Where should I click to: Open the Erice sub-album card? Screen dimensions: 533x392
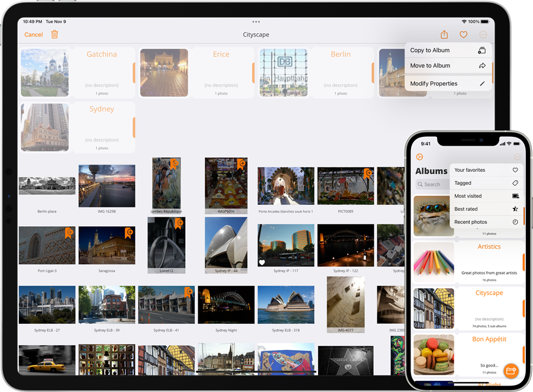197,73
